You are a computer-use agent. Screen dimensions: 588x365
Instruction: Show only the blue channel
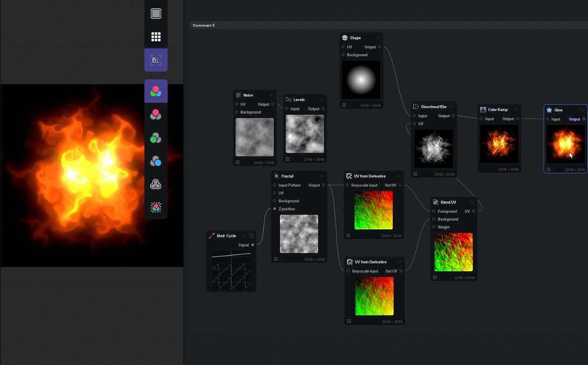156,161
